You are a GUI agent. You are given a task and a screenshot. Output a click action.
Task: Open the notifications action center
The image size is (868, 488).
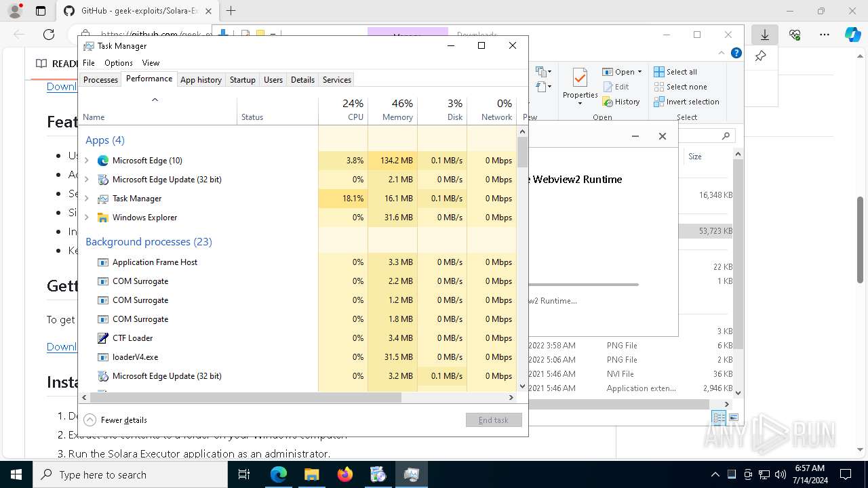point(846,474)
